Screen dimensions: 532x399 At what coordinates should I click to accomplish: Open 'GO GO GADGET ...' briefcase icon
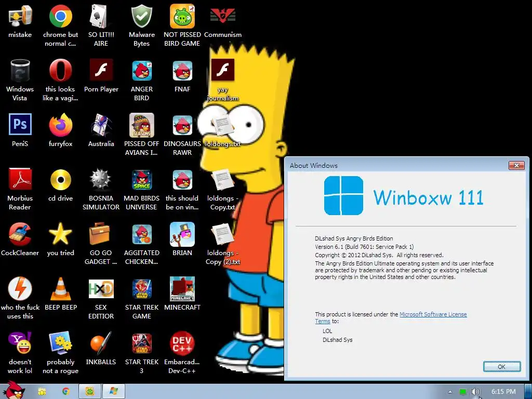(100, 234)
